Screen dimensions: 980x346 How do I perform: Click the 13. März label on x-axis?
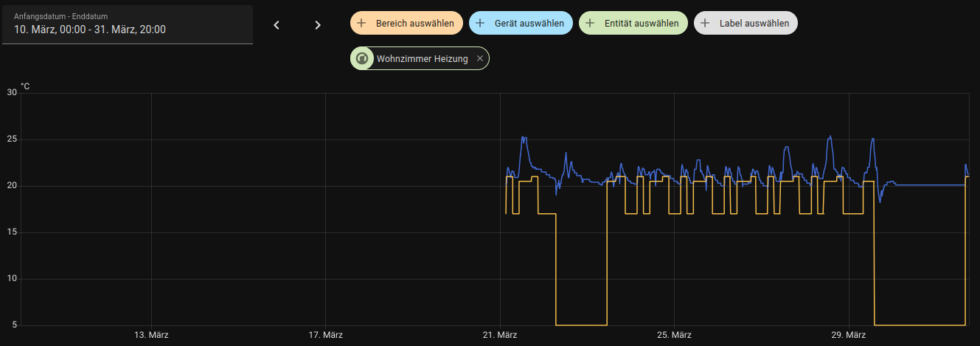pos(151,335)
